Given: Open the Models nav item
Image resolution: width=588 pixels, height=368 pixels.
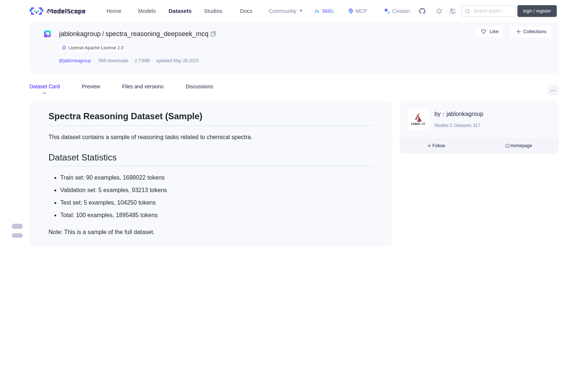Looking at the screenshot, I should click(147, 11).
